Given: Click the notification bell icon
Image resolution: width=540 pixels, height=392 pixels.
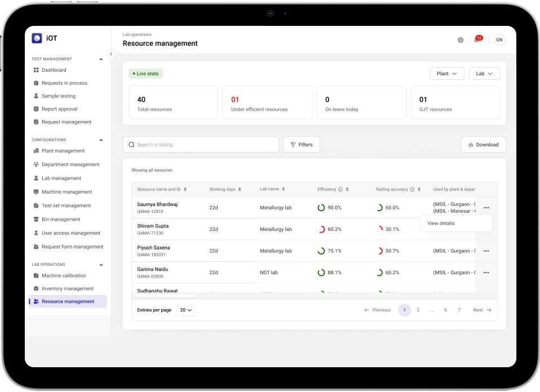Looking at the screenshot, I should [476, 40].
